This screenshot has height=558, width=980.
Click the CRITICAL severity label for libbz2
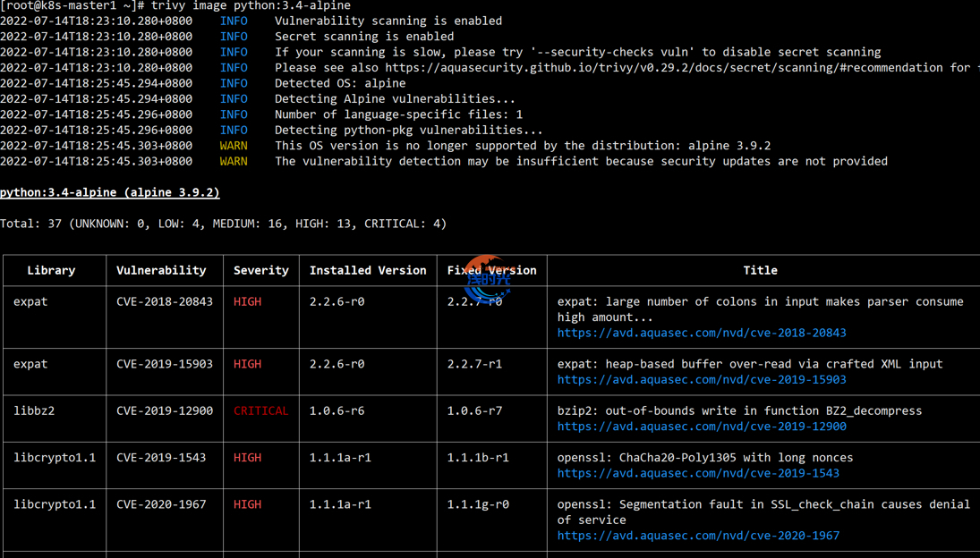click(x=260, y=410)
